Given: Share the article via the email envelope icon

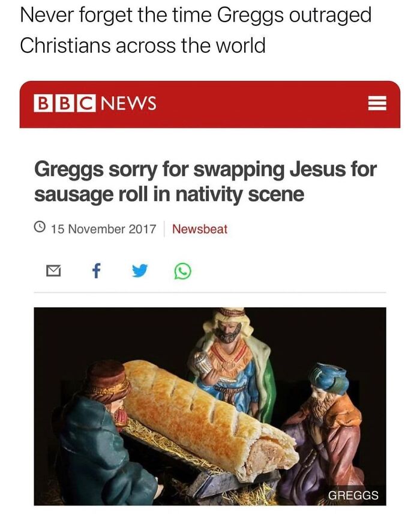Looking at the screenshot, I should pyautogui.click(x=53, y=271).
